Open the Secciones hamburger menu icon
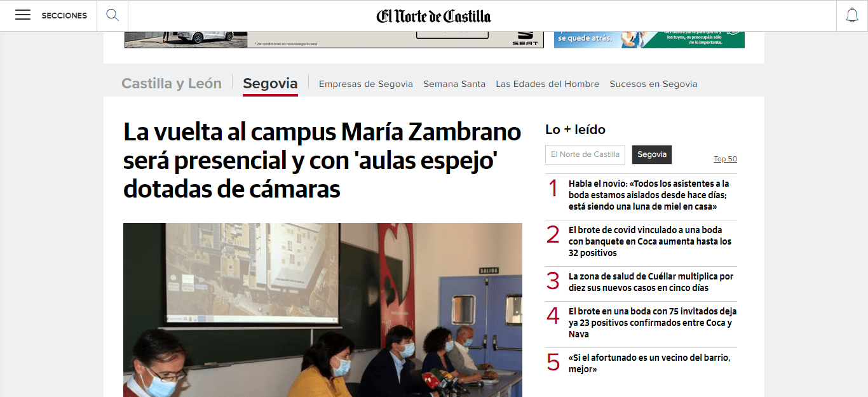The height and width of the screenshot is (397, 868). [x=23, y=15]
